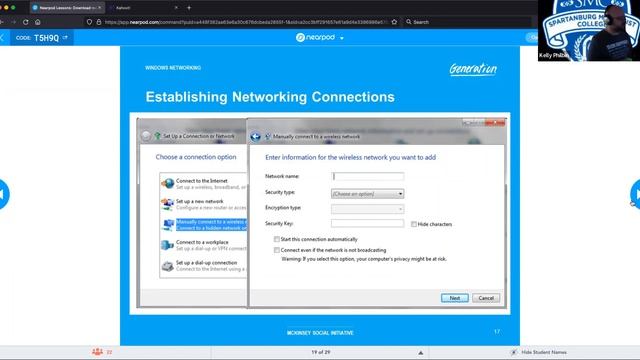Viewport: 640px width, 360px height.
Task: Toggle the Hide characters checkbox
Action: point(414,224)
